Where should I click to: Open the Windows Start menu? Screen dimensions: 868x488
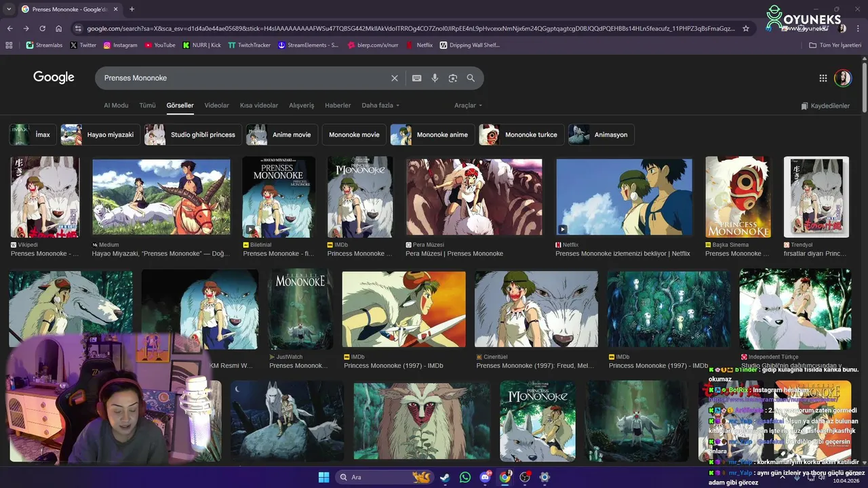[x=323, y=477]
